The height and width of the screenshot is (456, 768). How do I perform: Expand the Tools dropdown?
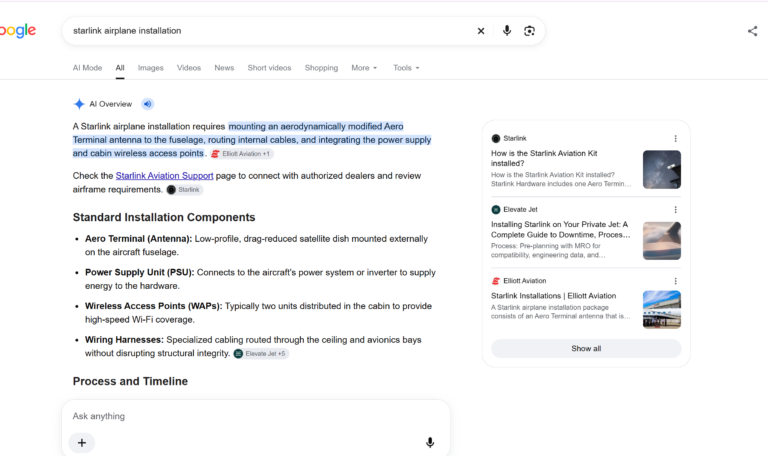coord(406,68)
